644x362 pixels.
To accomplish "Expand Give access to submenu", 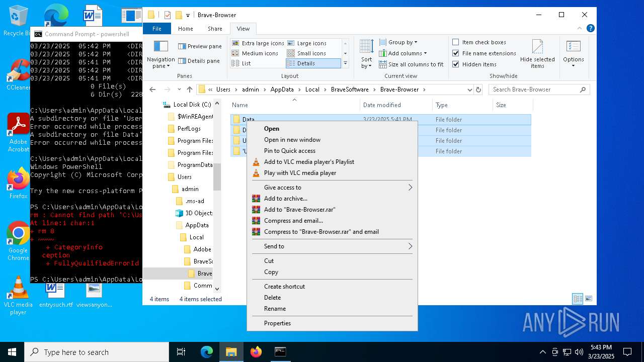I will [332, 188].
